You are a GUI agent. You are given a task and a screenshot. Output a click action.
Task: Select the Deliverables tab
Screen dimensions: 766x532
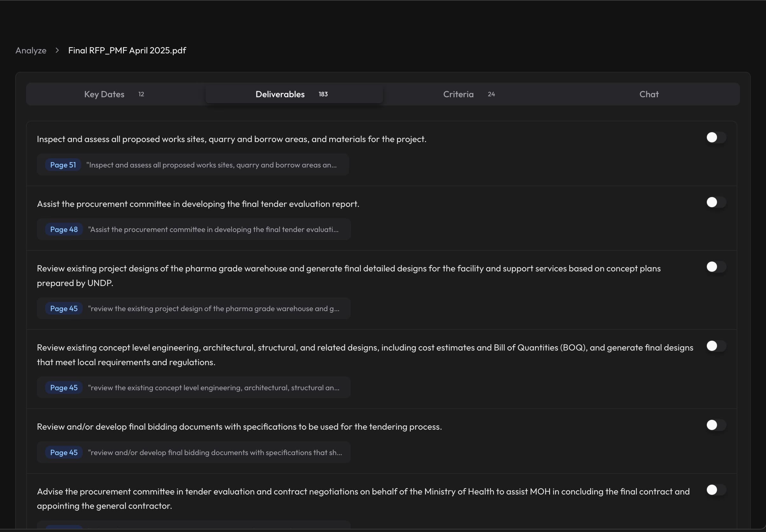tap(280, 94)
